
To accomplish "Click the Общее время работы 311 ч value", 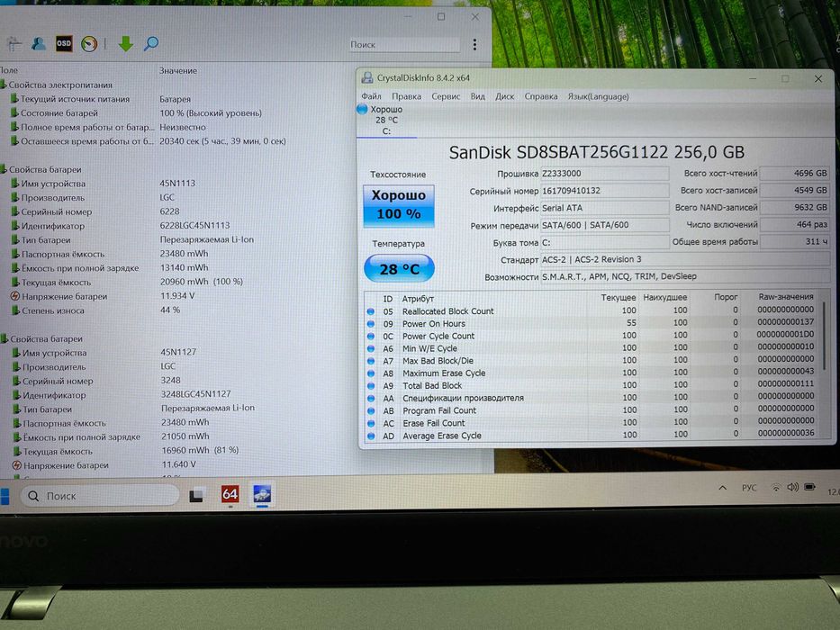I will (x=795, y=241).
